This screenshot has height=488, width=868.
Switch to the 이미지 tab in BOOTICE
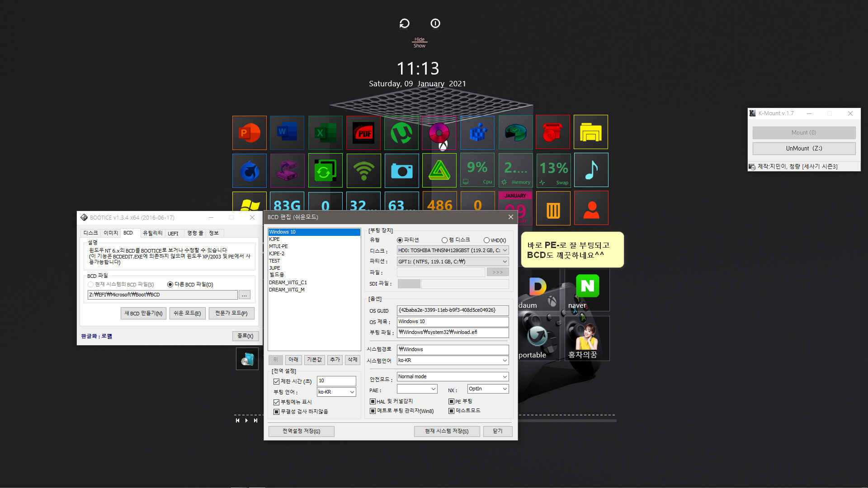(110, 233)
